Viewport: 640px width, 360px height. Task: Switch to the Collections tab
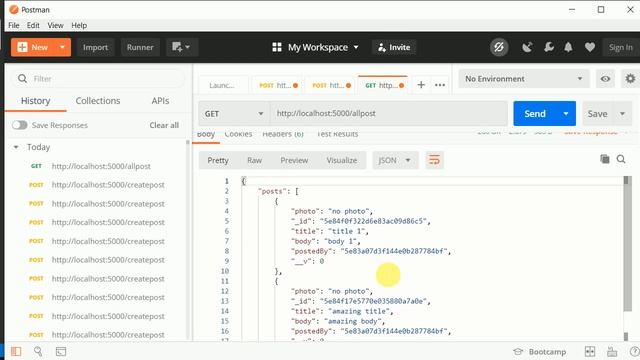click(98, 101)
